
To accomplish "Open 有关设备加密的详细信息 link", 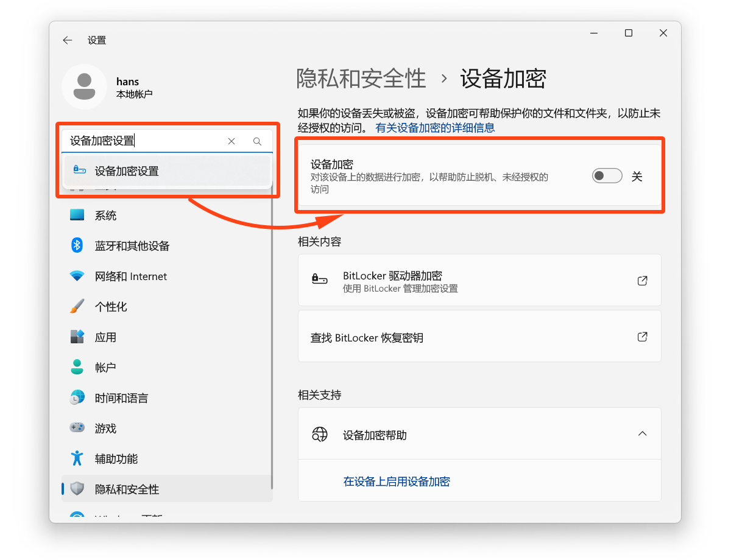I will click(x=434, y=128).
